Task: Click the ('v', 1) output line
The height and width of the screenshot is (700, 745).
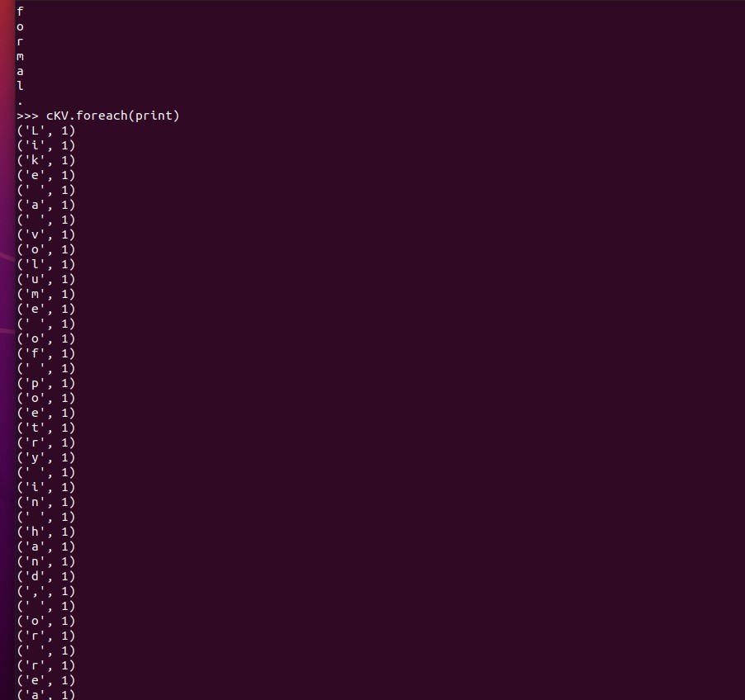Action: click(x=45, y=234)
